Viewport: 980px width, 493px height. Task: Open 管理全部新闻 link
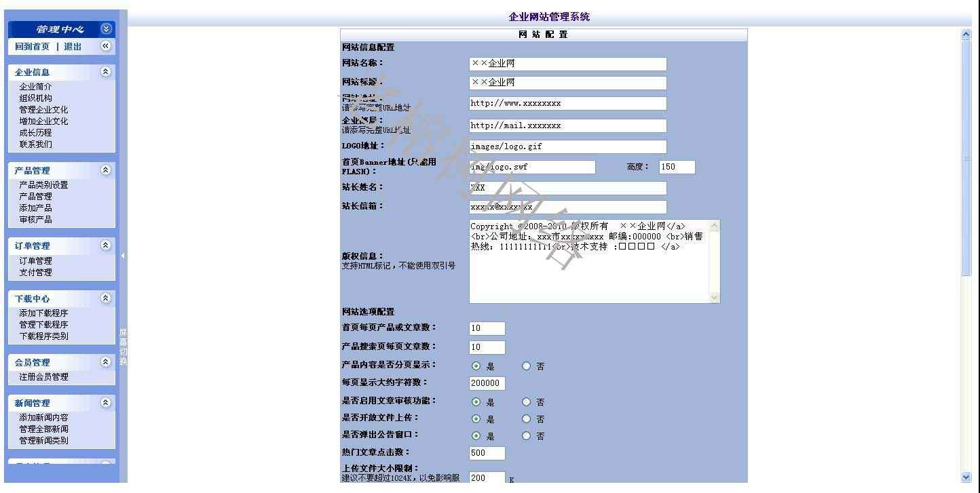pos(43,429)
